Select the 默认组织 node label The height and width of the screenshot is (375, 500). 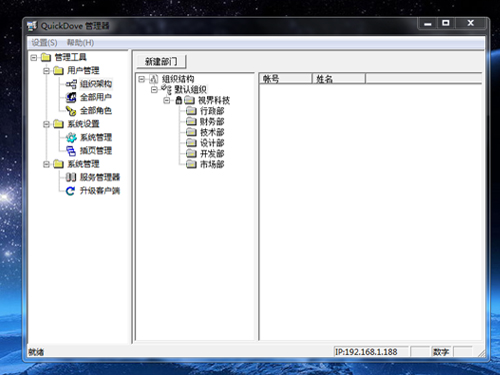coord(190,90)
